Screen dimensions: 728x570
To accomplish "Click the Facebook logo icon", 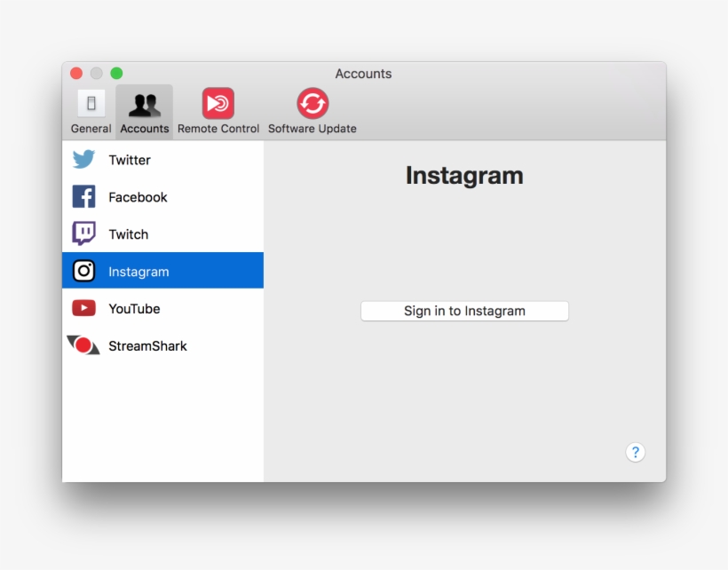I will click(83, 197).
